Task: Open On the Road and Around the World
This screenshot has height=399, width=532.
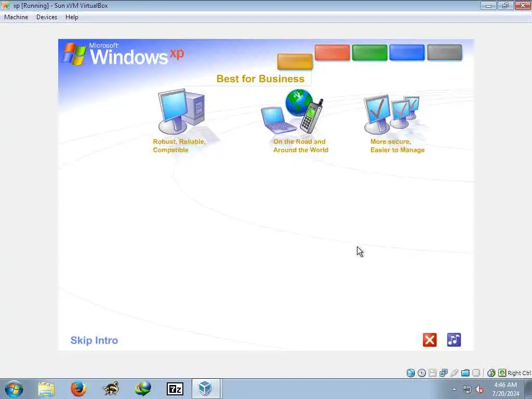Action: [301, 146]
